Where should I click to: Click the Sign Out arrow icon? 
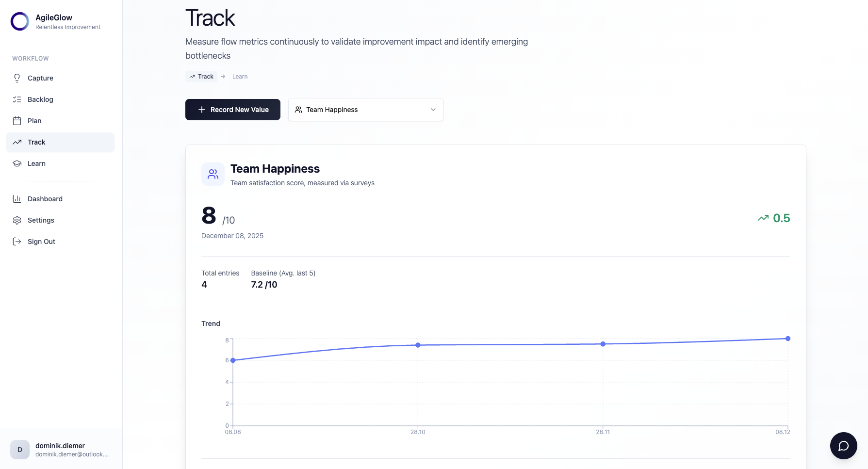click(x=17, y=242)
